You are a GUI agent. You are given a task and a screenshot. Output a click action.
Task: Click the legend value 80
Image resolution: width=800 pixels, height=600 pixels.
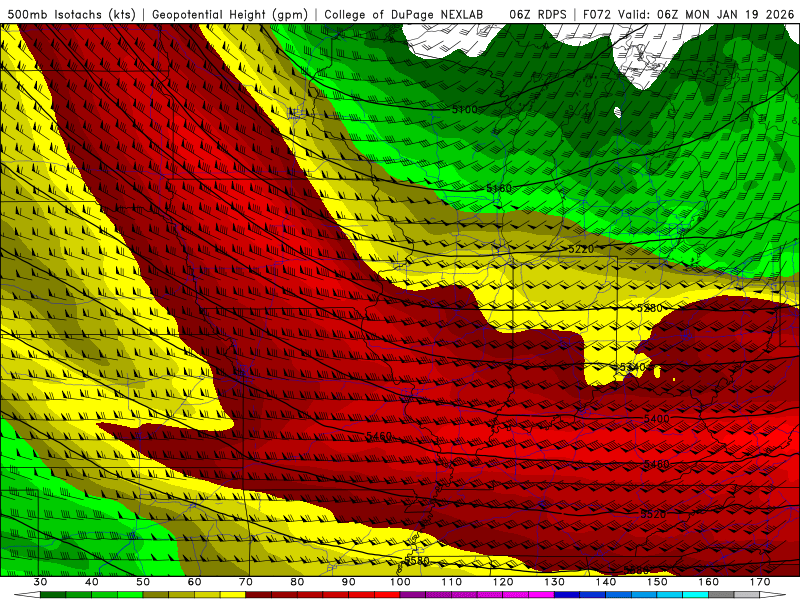[297, 582]
